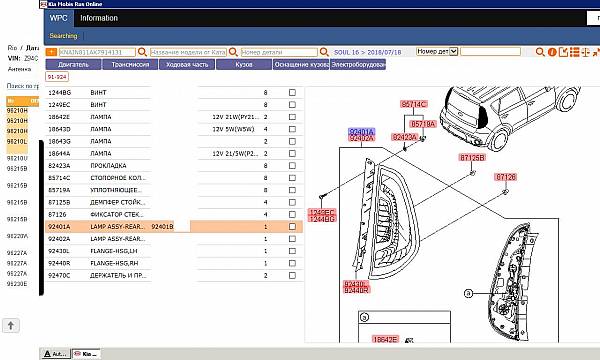Screen dimensions: 600x360
Task: Click search icon beside part number field
Action: tap(324, 52)
